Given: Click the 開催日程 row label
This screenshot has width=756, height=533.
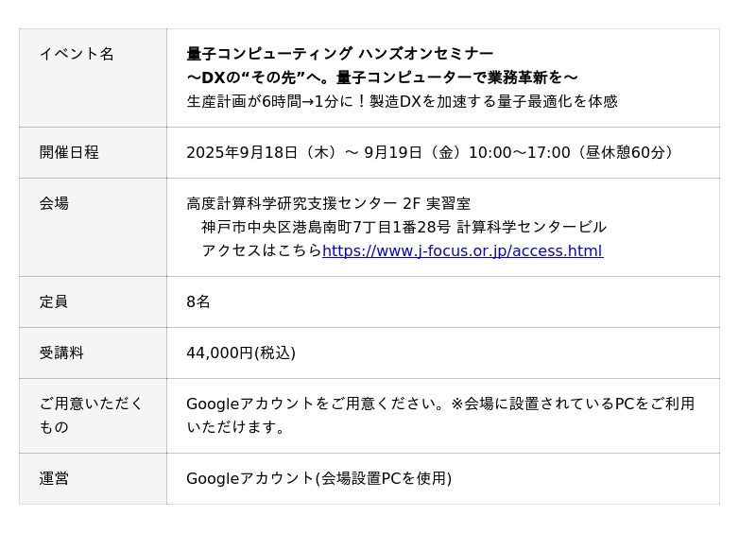Looking at the screenshot, I should point(69,152).
